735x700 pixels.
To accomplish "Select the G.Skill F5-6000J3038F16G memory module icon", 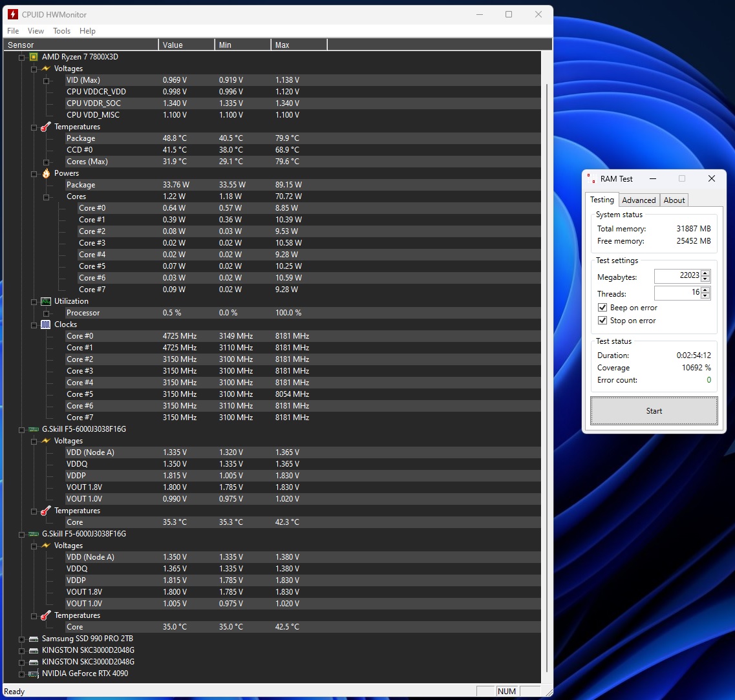I will (x=32, y=429).
